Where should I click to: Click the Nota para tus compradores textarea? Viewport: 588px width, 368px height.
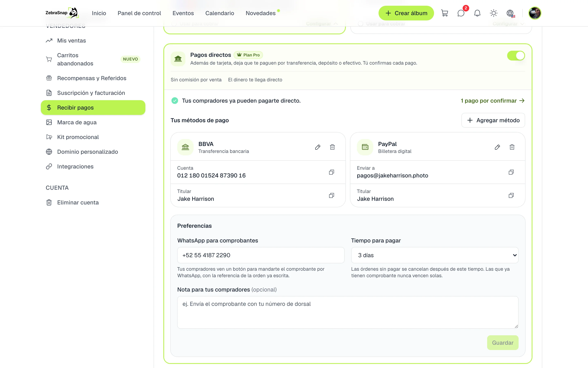(x=348, y=312)
